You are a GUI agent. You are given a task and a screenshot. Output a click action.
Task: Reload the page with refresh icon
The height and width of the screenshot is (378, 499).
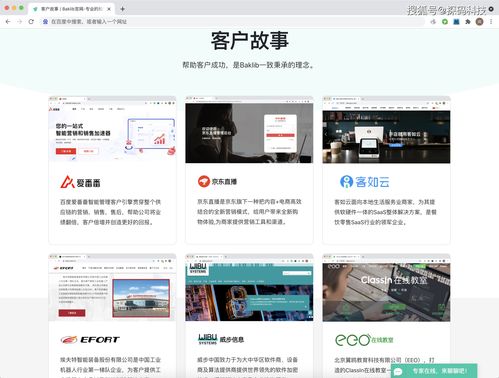31,22
